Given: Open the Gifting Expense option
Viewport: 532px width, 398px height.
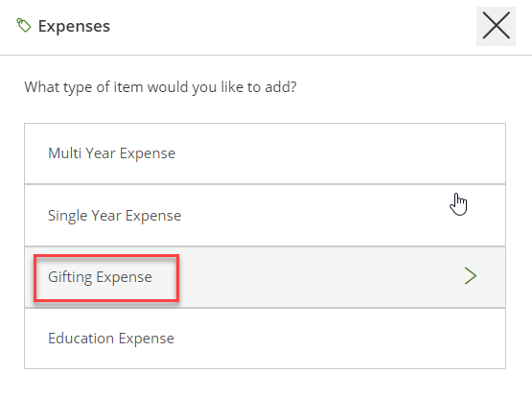Looking at the screenshot, I should [265, 277].
